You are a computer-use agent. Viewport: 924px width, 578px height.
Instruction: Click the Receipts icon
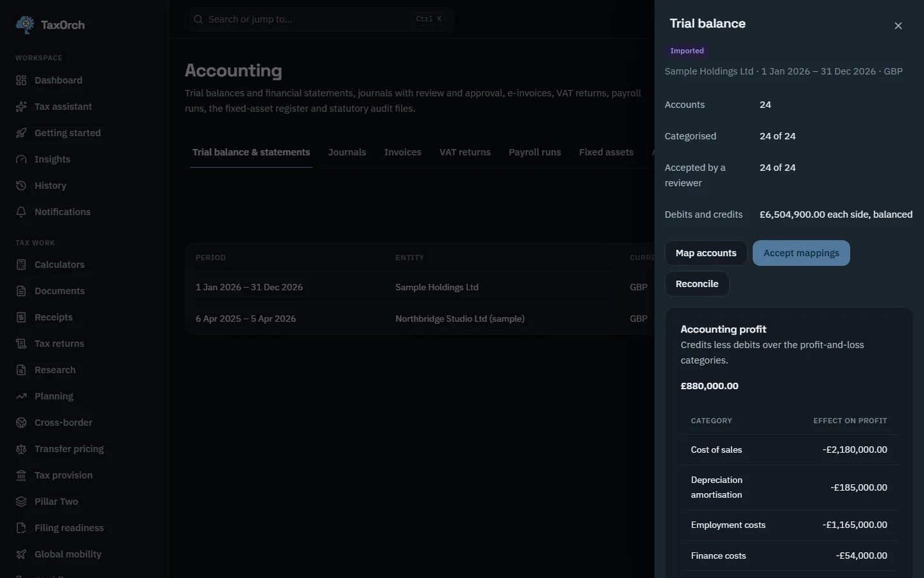(21, 317)
